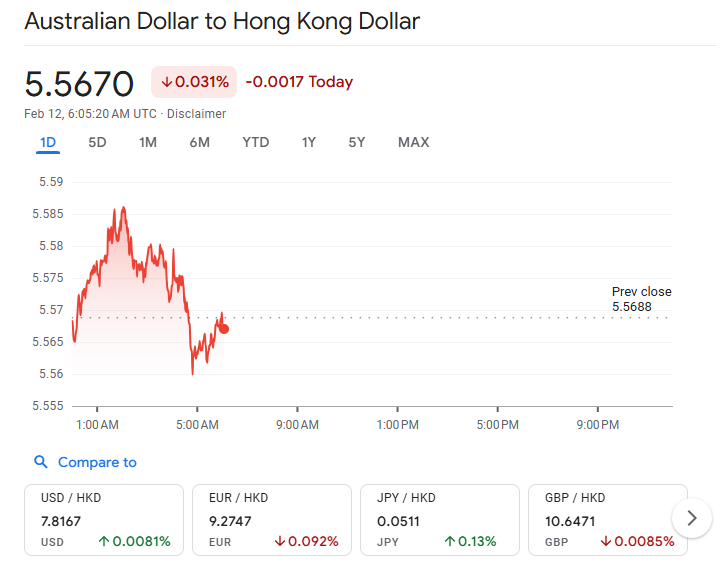Viewport: 716px width, 563px height.
Task: Switch to the 1M time range tab
Action: coord(148,142)
